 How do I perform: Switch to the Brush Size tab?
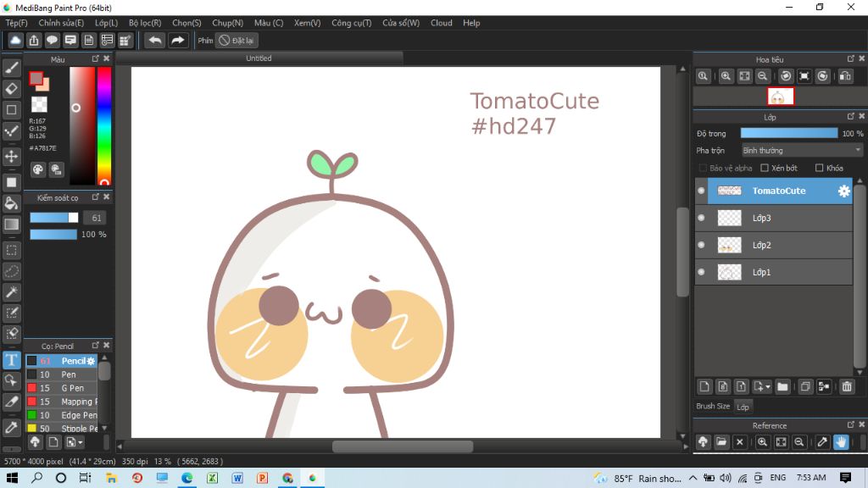713,406
